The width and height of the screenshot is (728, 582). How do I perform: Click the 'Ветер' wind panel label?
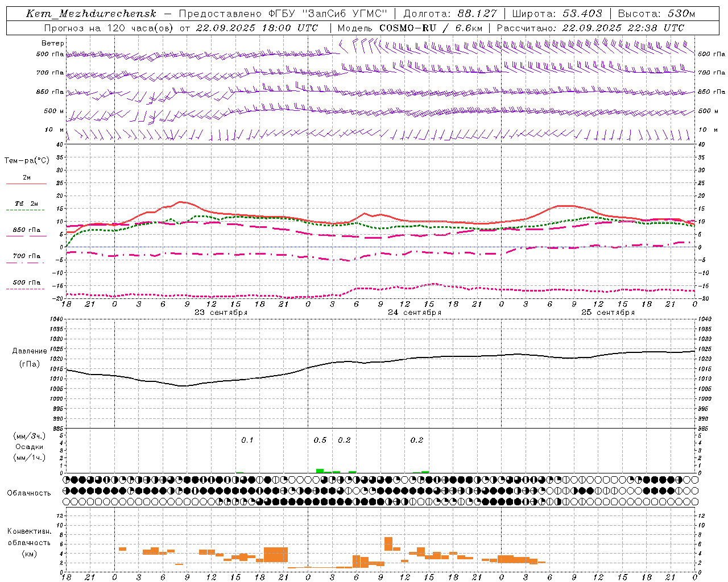point(53,43)
